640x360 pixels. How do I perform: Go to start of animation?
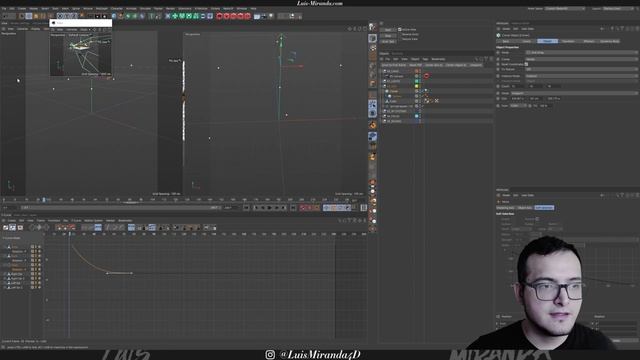pyautogui.click(x=246, y=208)
